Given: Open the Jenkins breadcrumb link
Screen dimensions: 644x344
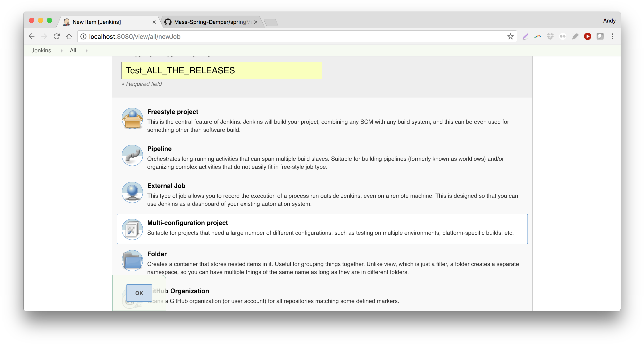Looking at the screenshot, I should tap(41, 51).
